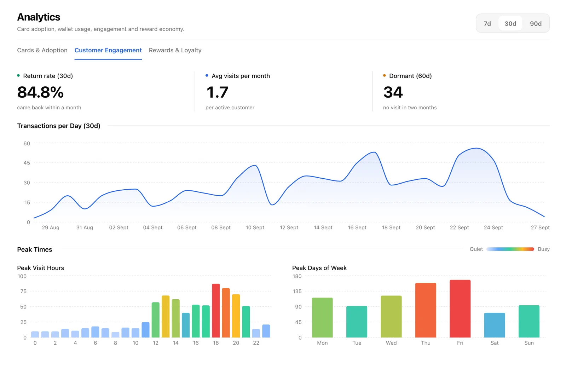Click the red Fri bar in Peak Days
The width and height of the screenshot is (566, 392).
pos(460,309)
